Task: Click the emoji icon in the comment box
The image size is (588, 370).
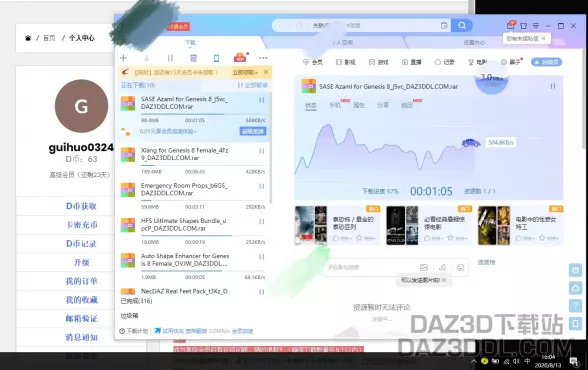Action: tap(460, 267)
